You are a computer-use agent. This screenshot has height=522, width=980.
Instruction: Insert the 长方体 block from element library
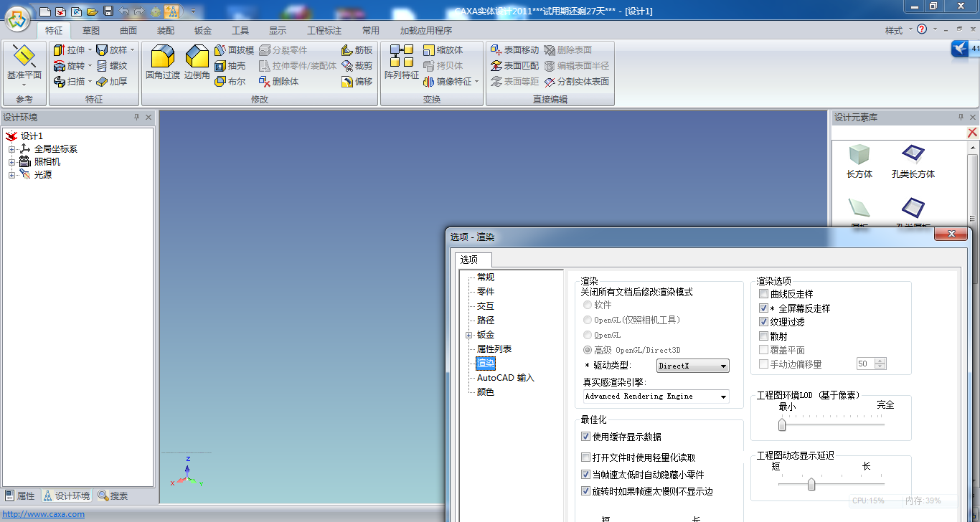tap(859, 161)
